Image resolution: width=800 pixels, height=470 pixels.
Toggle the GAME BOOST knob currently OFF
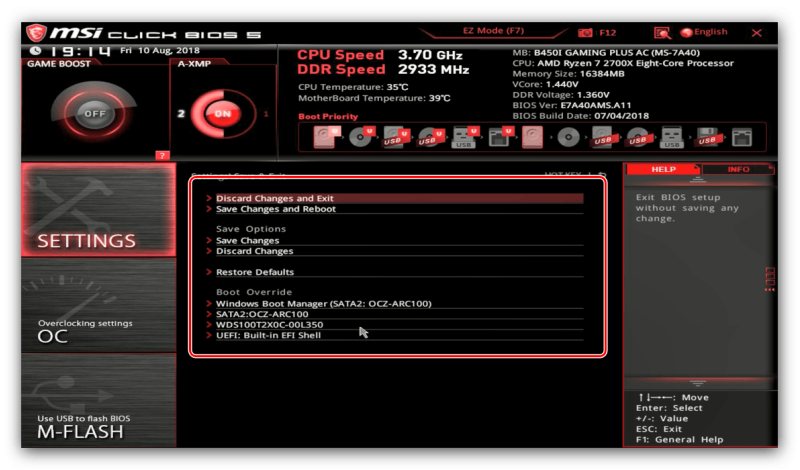click(94, 113)
